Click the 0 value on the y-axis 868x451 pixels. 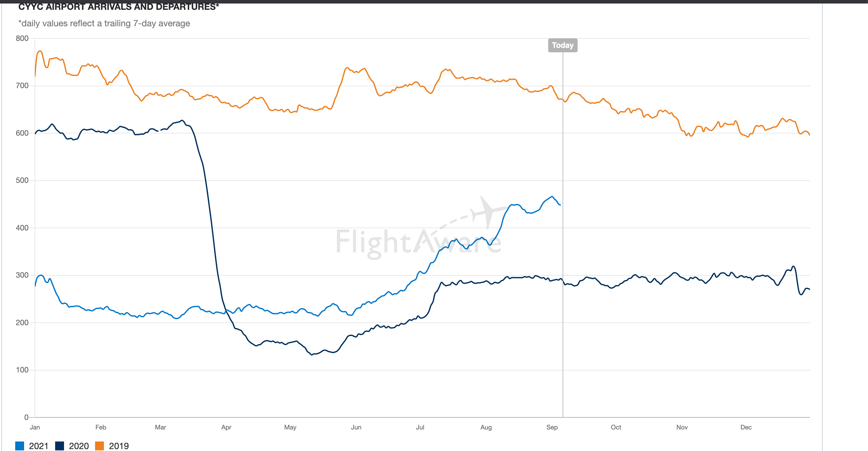pos(26,417)
